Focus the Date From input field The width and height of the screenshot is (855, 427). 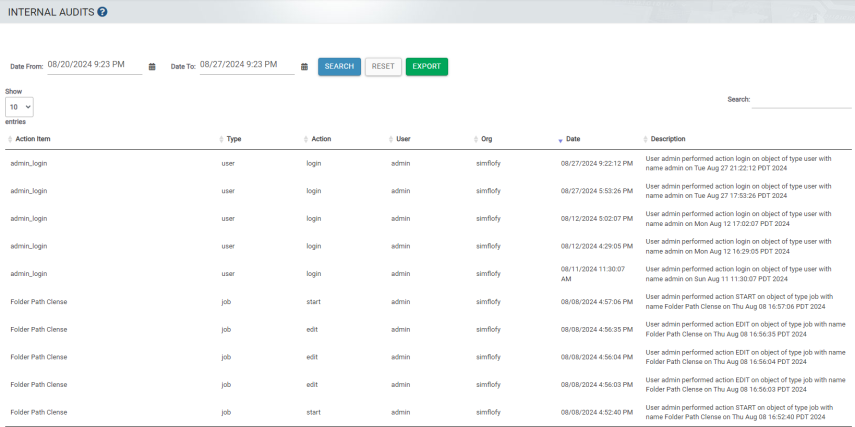[x=94, y=65]
